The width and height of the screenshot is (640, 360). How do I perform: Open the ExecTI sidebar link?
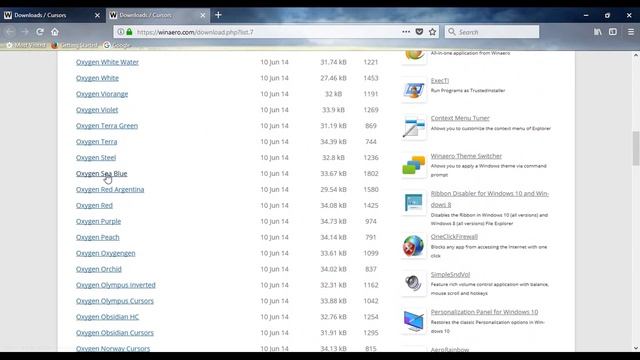coord(440,81)
